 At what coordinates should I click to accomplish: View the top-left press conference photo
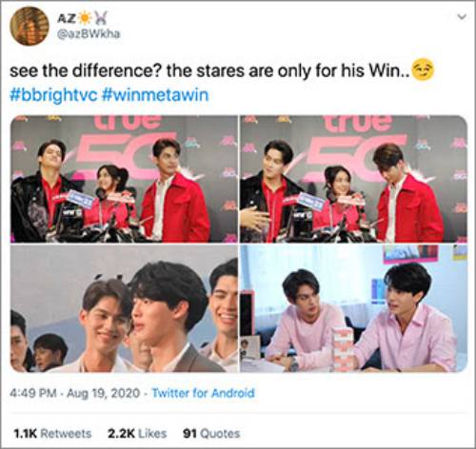pyautogui.click(x=124, y=179)
